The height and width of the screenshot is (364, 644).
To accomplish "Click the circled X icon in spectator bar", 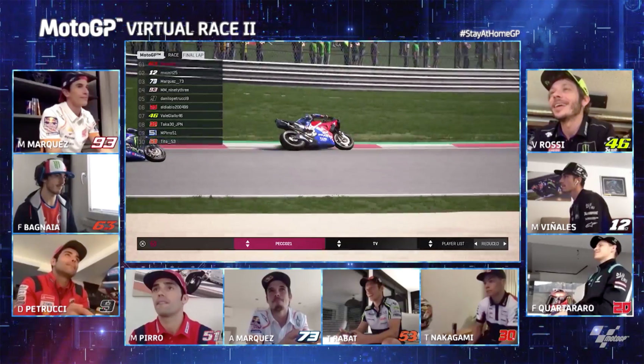I will point(142,244).
